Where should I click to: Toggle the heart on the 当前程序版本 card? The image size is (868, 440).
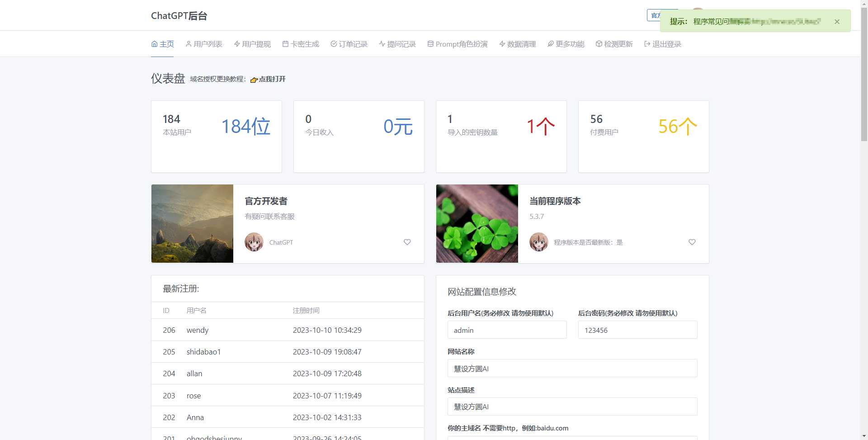692,242
